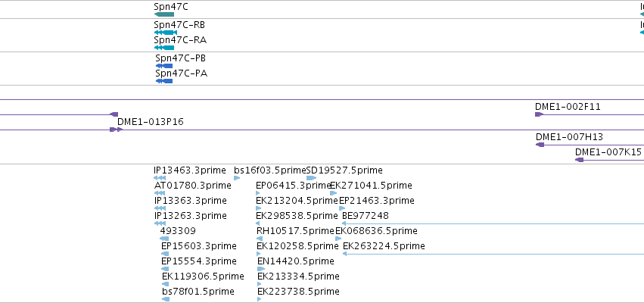Select the IP13463.3prime EST arrows
The width and height of the screenshot is (644, 303).
point(160,178)
